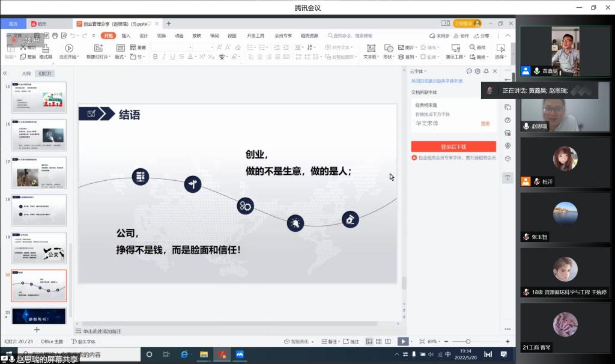The image size is (615, 364).
Task: Start slideshow with status bar play button
Action: click(x=402, y=341)
